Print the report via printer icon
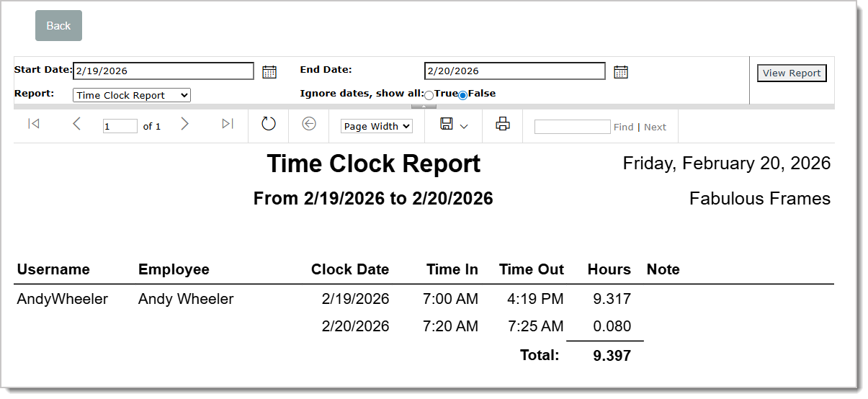Viewport: 868px width, 399px height. point(503,124)
